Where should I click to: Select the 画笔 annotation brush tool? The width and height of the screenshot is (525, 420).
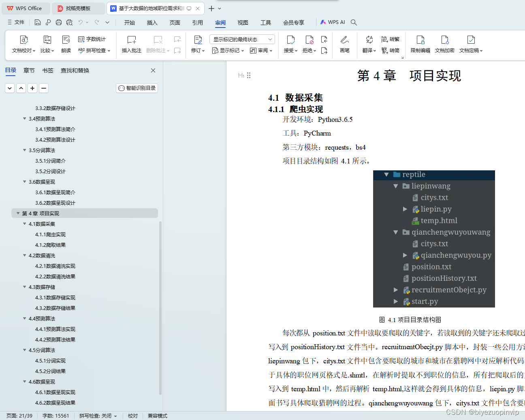(344, 45)
